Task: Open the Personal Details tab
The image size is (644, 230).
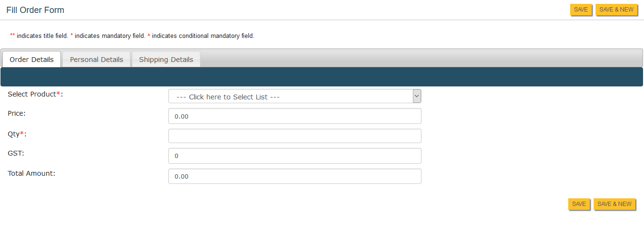Action: pos(96,60)
